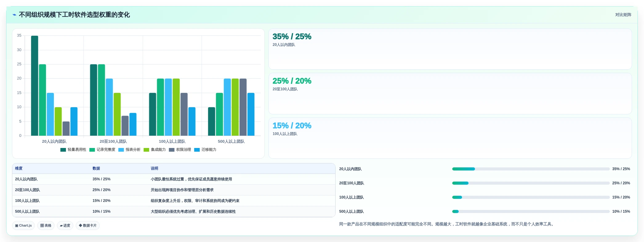Toggle the 报表分析 legend item
This screenshot has height=242, width=644.
click(129, 150)
